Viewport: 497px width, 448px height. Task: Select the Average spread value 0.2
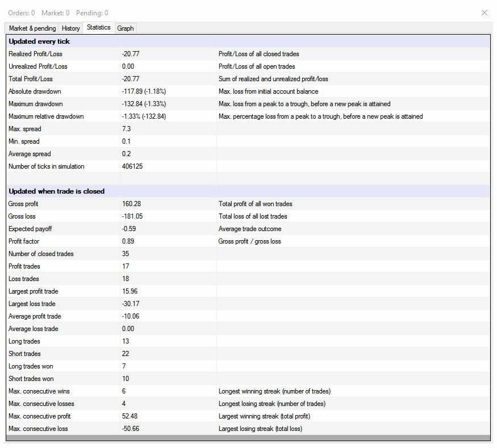coord(127,154)
